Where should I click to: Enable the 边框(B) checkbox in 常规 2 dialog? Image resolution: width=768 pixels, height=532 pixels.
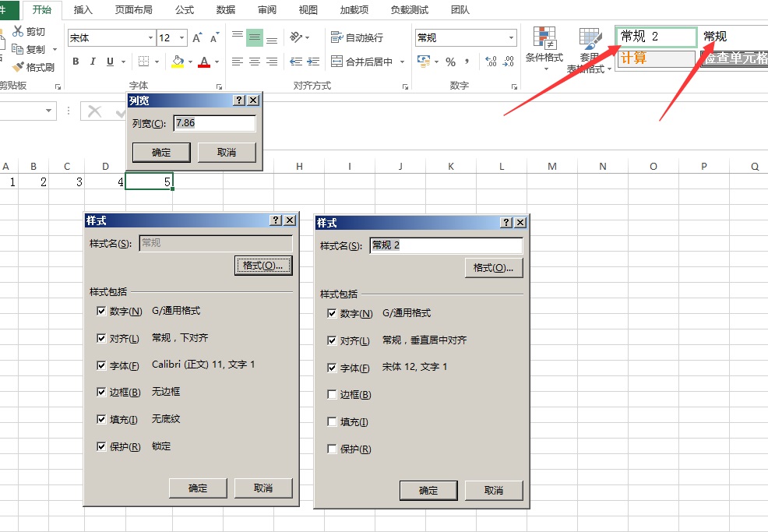point(333,395)
